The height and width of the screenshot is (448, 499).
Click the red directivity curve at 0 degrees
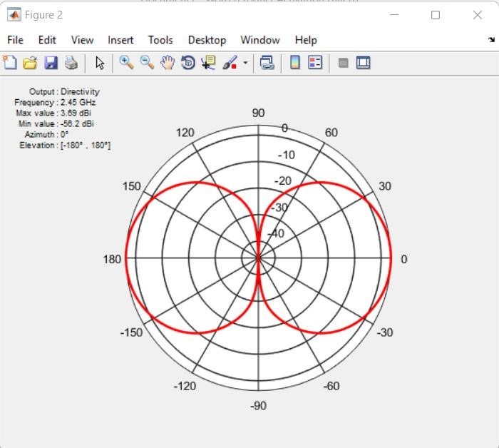(x=391, y=259)
